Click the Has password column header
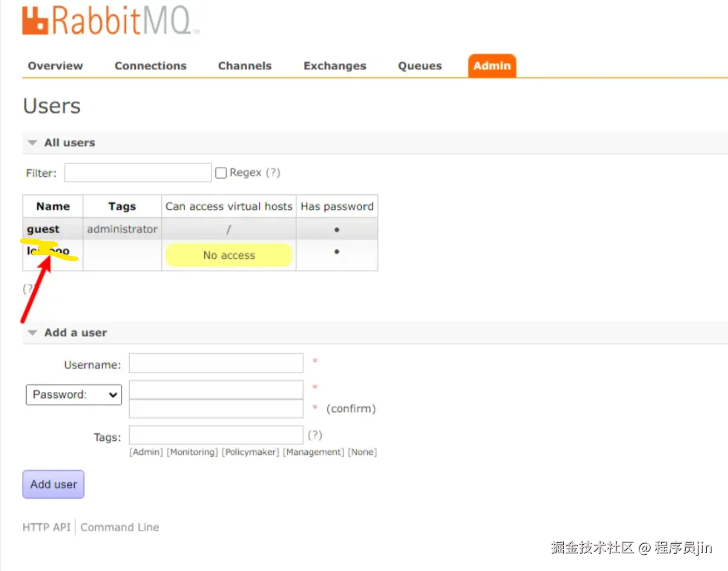The image size is (728, 571). tap(337, 206)
